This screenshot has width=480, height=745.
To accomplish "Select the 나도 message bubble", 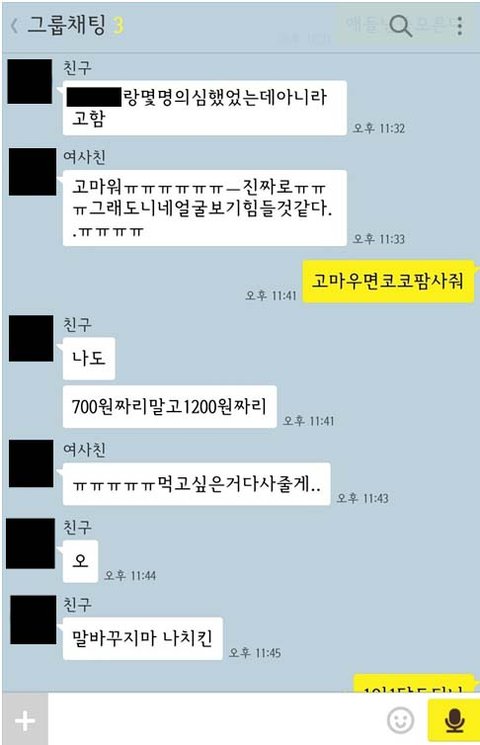I will tap(88, 358).
